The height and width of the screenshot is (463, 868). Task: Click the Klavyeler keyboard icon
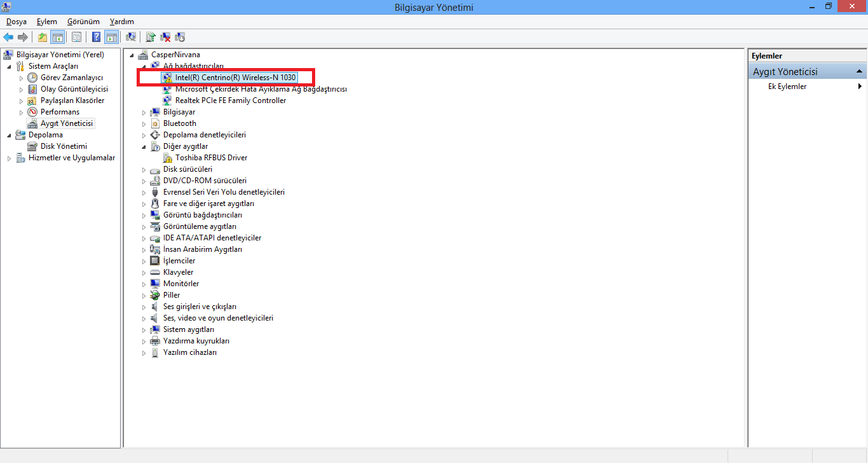pyautogui.click(x=155, y=272)
